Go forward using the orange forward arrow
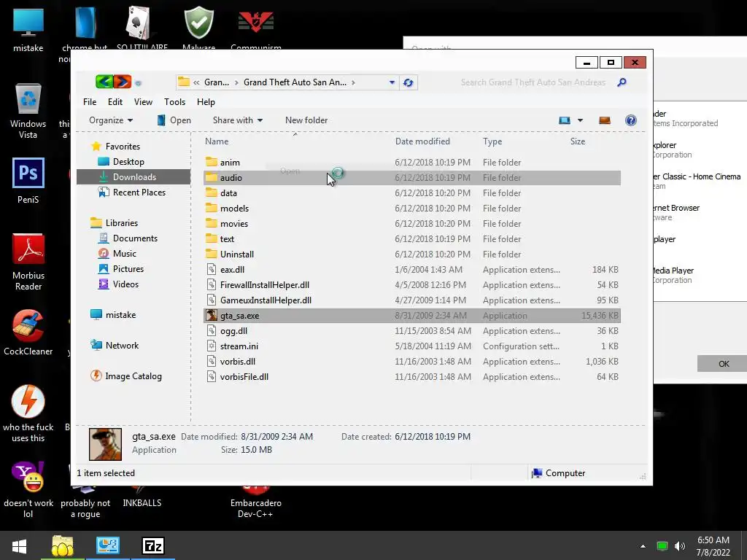The width and height of the screenshot is (747, 560). [x=123, y=82]
